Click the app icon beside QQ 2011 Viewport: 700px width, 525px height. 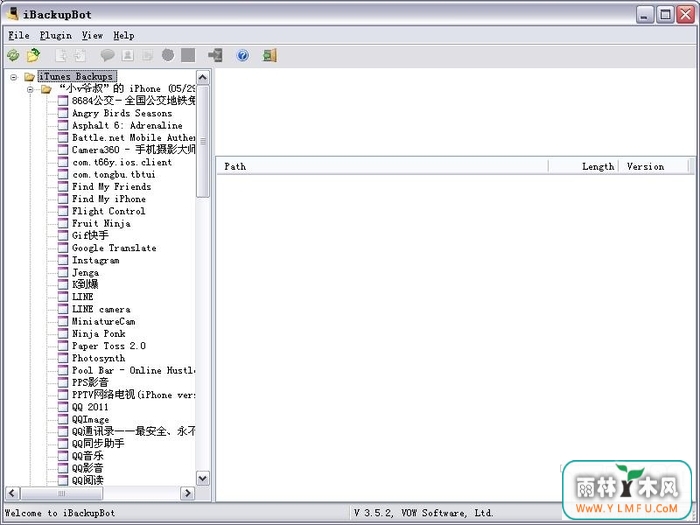[x=63, y=407]
